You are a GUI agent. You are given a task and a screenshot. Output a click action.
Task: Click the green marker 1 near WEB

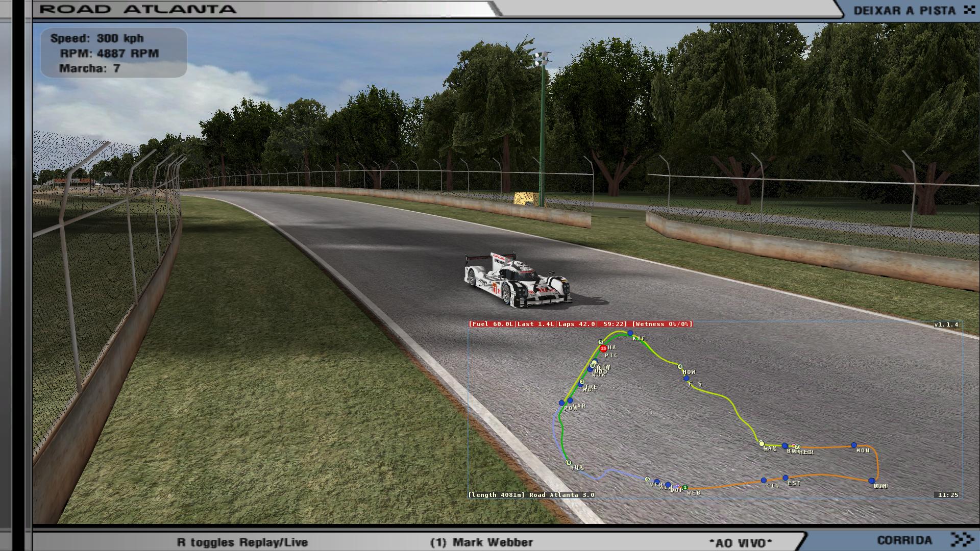click(x=685, y=487)
